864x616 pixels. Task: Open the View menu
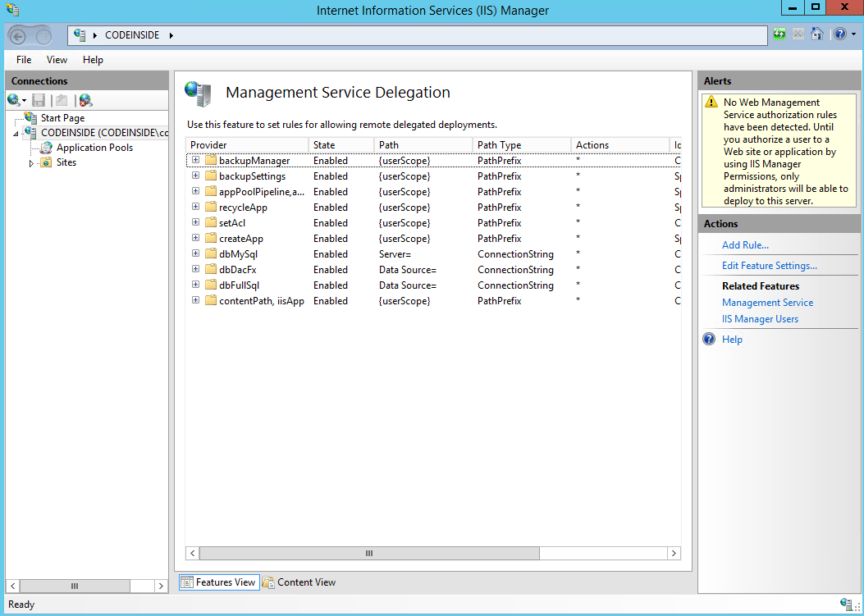[57, 60]
